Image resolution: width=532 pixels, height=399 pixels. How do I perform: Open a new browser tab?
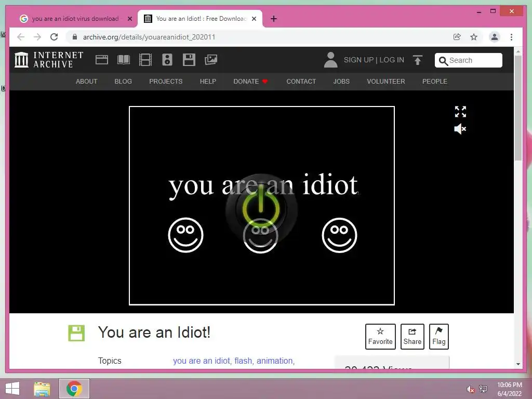[274, 19]
